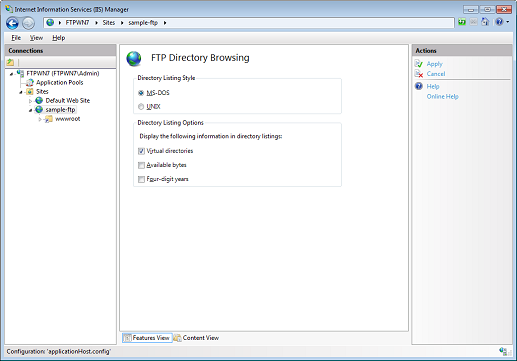Collapse the Sites tree node
The image size is (517, 361).
coord(21,92)
